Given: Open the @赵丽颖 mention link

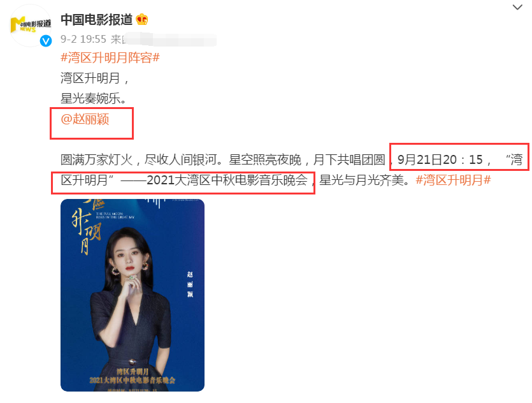Looking at the screenshot, I should [x=85, y=119].
